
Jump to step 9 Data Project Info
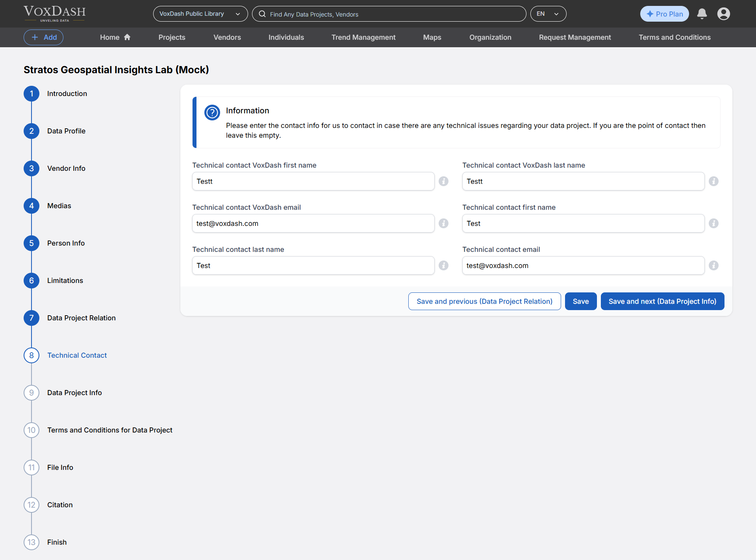pos(74,392)
